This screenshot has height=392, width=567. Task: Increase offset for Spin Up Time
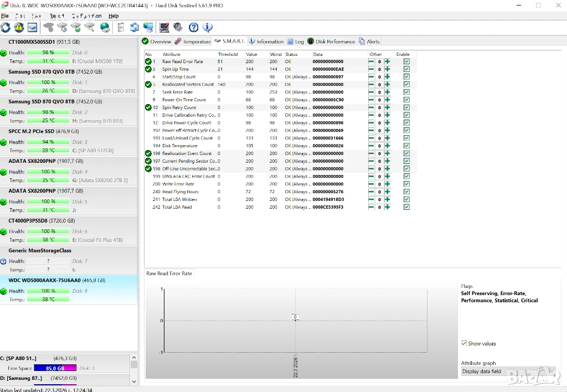point(388,69)
